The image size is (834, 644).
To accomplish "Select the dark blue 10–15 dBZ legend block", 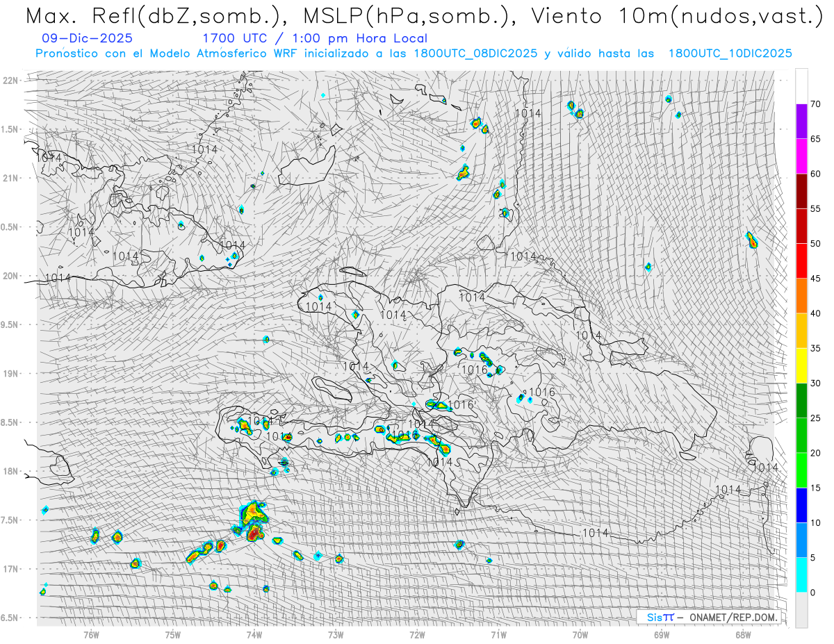I will (801, 505).
